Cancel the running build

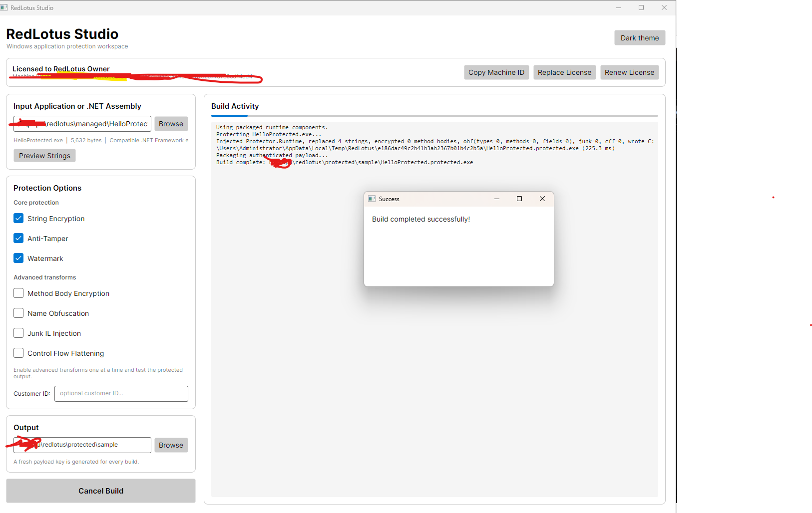coord(101,491)
